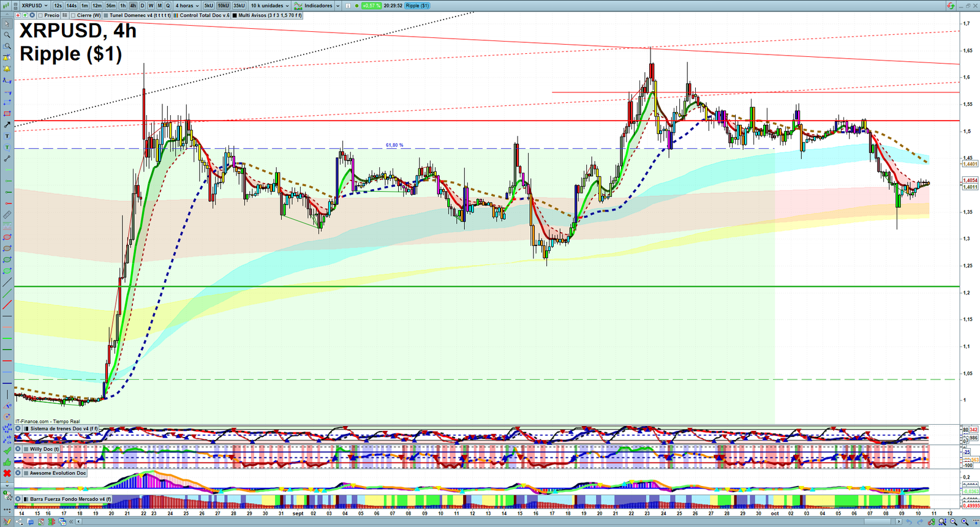Select the text T drawing tool
Viewport: 980px width, 527px height.
pos(7,136)
